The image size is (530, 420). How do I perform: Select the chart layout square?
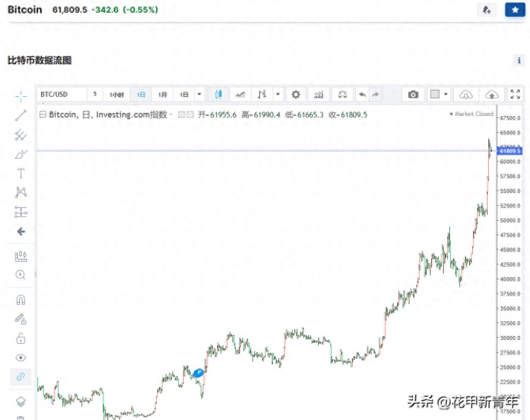click(435, 94)
